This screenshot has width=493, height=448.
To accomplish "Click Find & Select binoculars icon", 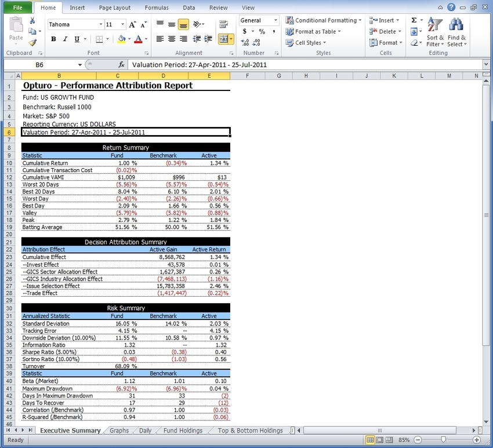I will pos(456,32).
